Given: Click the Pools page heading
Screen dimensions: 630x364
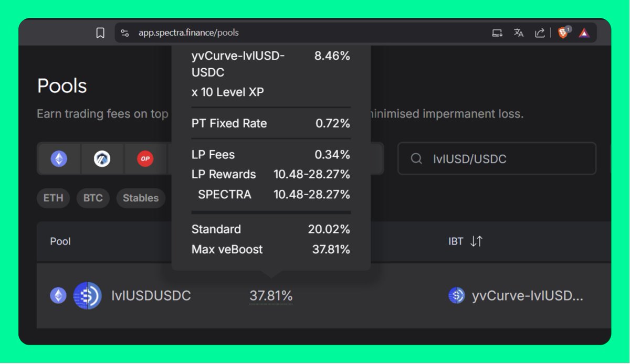Looking at the screenshot, I should click(x=62, y=86).
